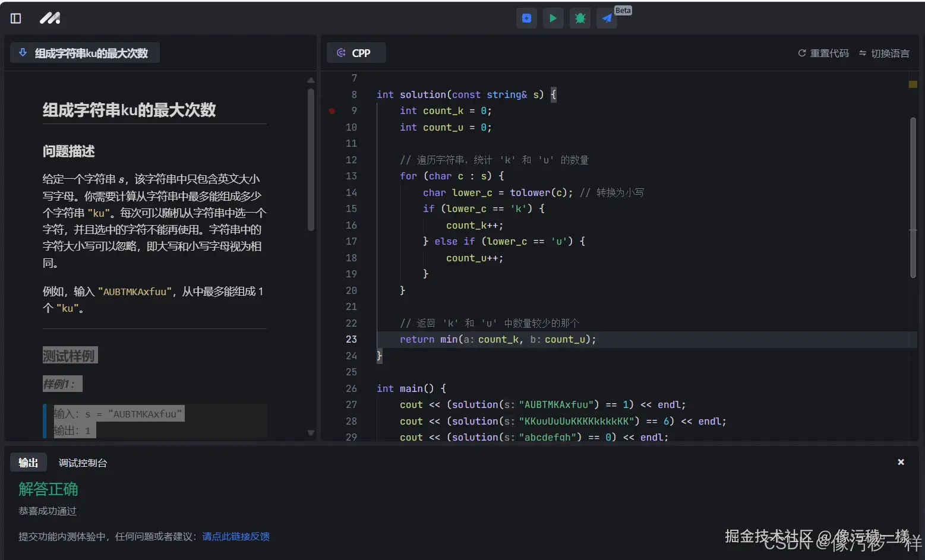Run code with the green play button
Image resolution: width=925 pixels, height=560 pixels.
click(553, 18)
